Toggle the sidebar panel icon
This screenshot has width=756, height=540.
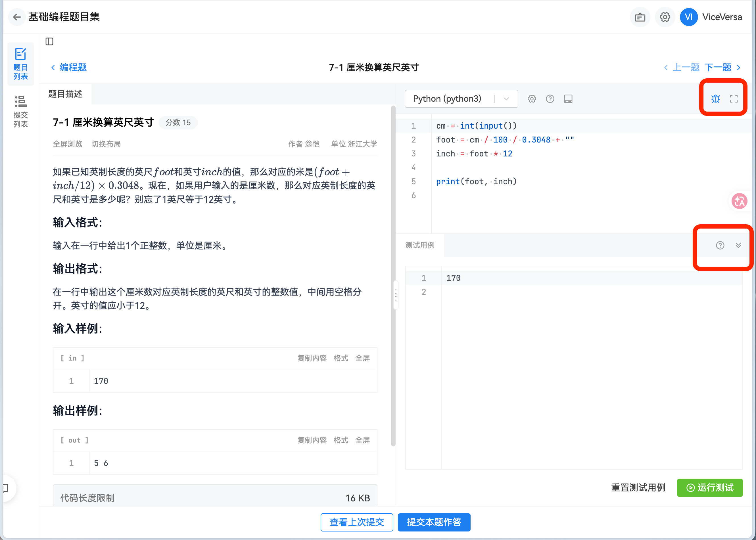(x=49, y=41)
